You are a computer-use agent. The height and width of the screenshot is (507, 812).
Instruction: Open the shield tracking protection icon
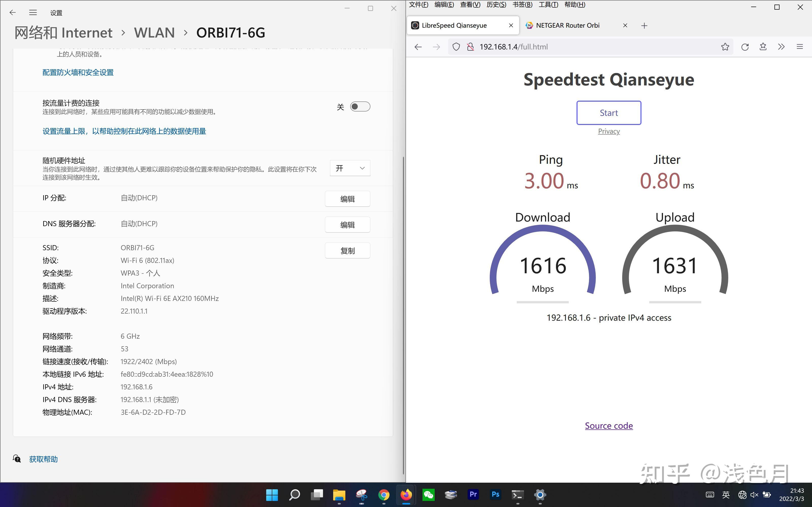[x=456, y=47]
